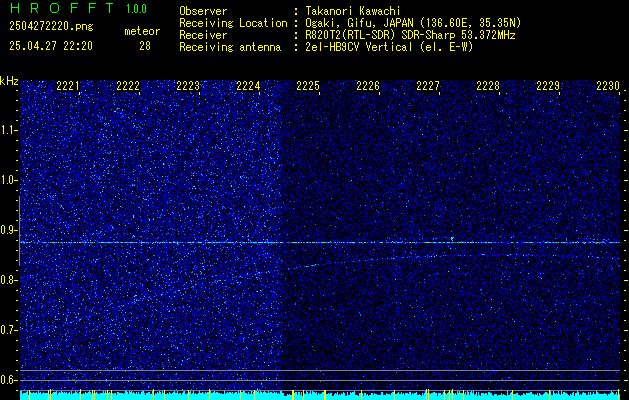Click the 2229 time marker
The width and height of the screenshot is (629, 400).
[x=548, y=86]
